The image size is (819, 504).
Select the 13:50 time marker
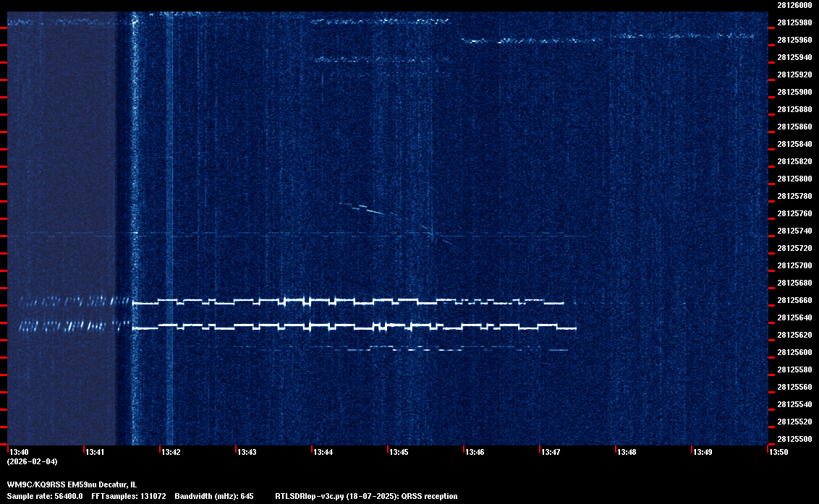(778, 453)
